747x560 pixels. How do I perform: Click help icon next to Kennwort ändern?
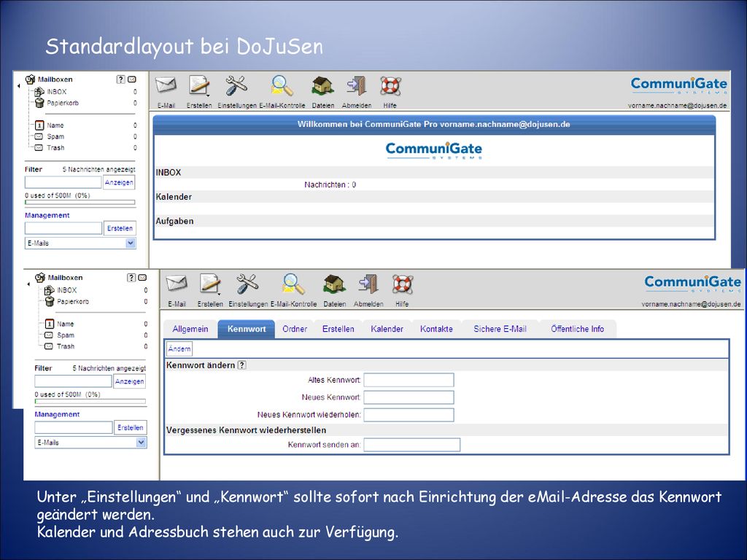[x=242, y=365]
